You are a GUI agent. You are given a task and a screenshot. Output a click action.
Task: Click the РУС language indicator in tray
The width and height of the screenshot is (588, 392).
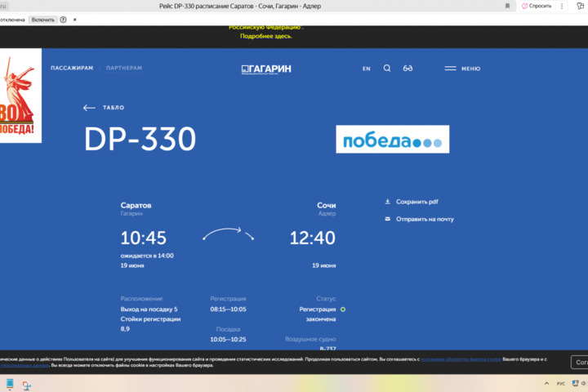(x=560, y=383)
